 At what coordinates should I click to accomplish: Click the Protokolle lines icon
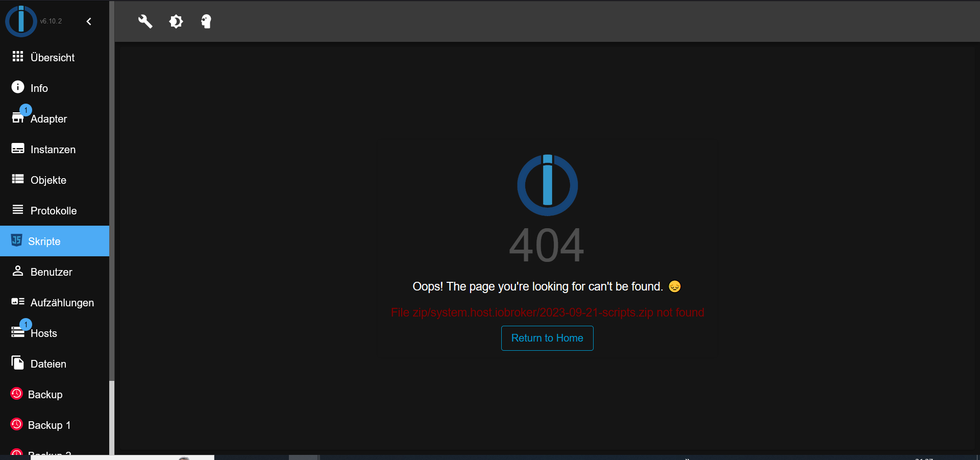18,209
